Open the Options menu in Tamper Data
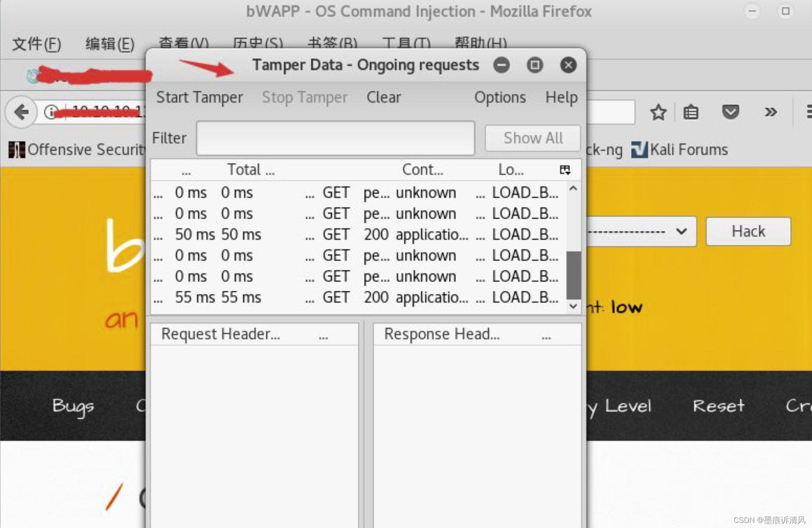Screen dimensions: 812x528 500,97
